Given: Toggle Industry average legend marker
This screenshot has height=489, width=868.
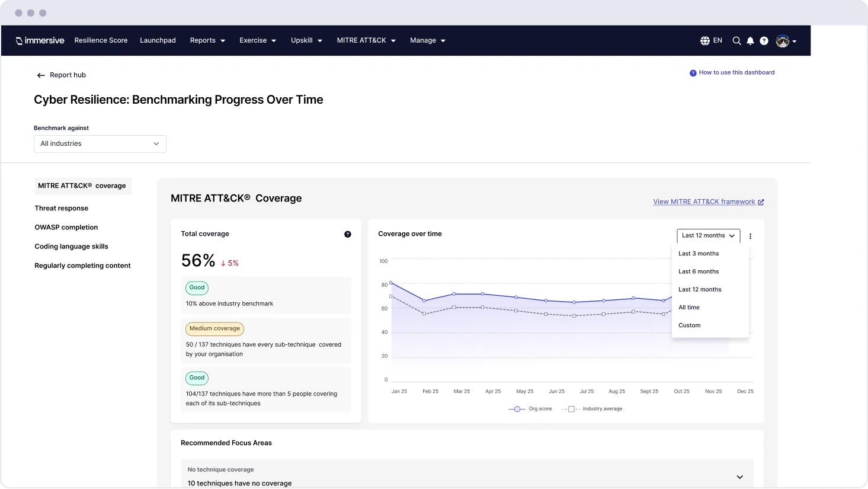Looking at the screenshot, I should coord(571,409).
